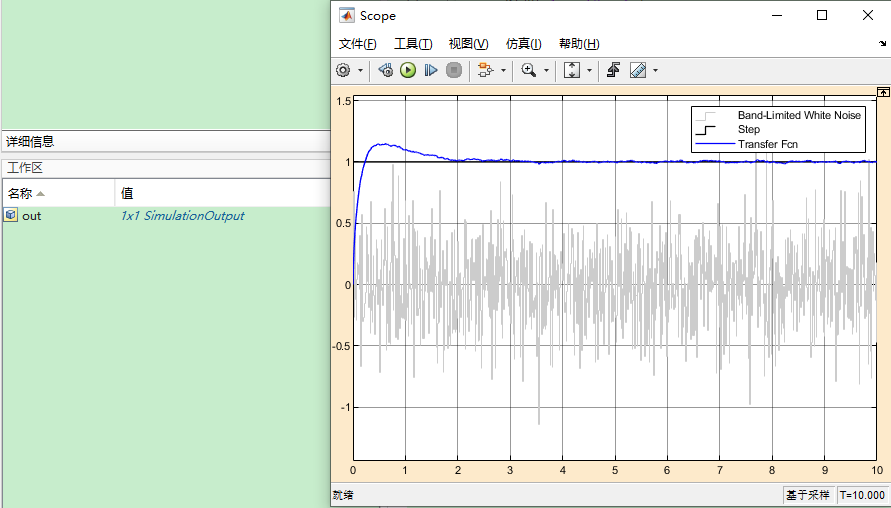Open the 仿真(I) menu
The width and height of the screenshot is (891, 508).
click(523, 44)
